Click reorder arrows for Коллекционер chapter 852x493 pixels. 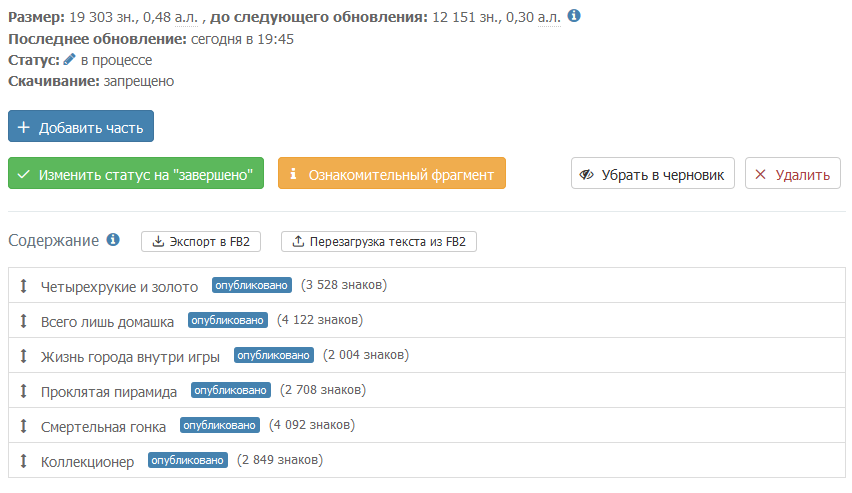[24, 461]
